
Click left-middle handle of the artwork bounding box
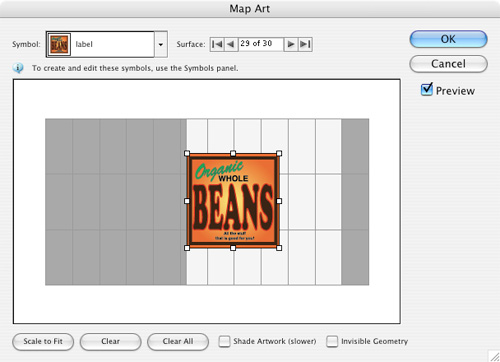[x=187, y=201]
